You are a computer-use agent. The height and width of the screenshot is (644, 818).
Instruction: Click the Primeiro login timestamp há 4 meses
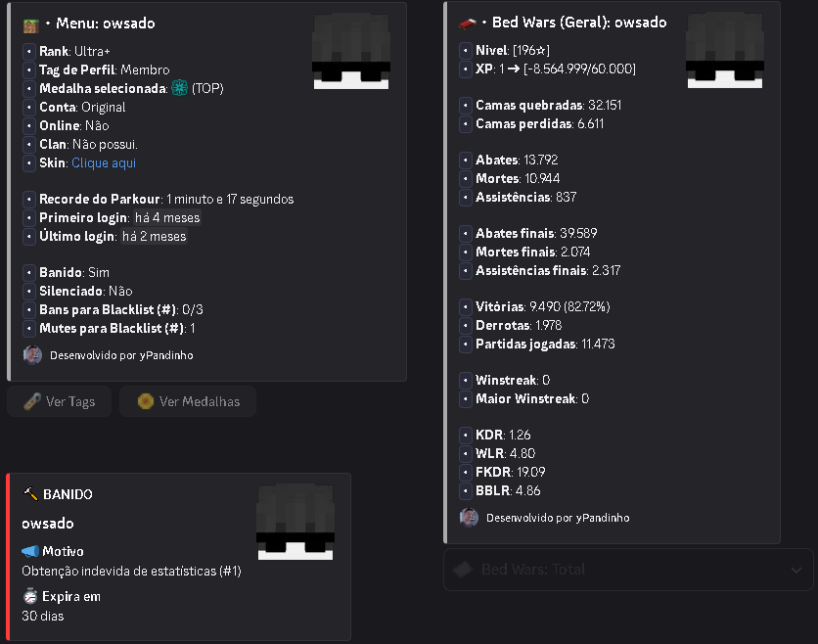pos(167,217)
